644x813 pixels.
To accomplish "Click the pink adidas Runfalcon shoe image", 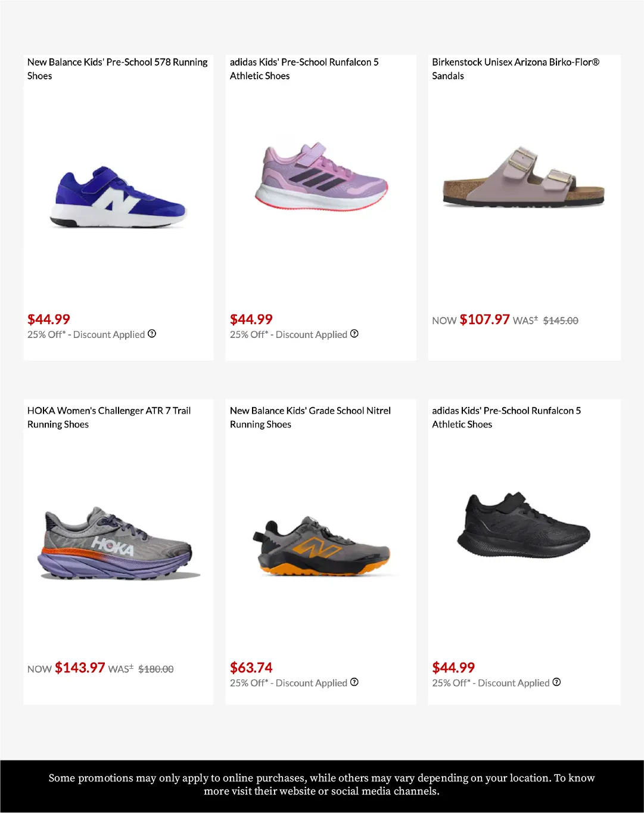I will pyautogui.click(x=321, y=176).
